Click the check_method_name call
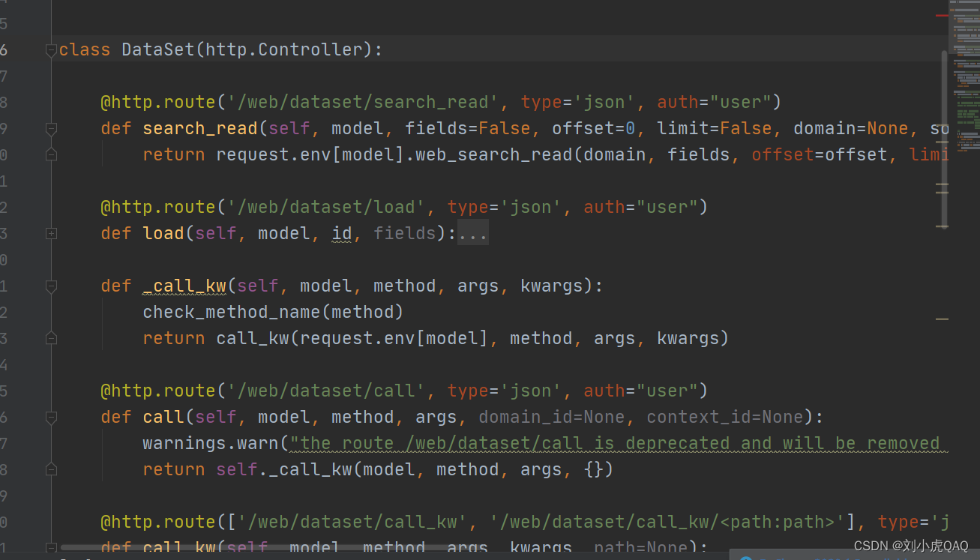 click(232, 313)
